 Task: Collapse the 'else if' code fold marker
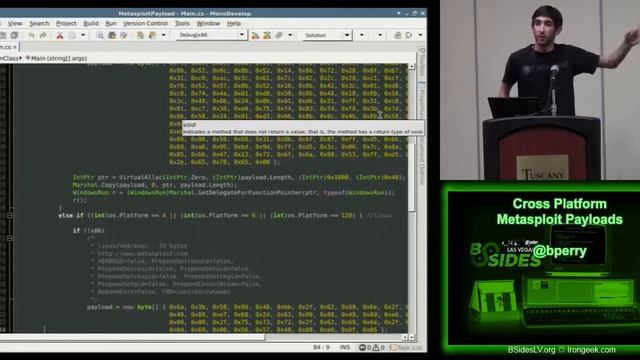[9, 215]
